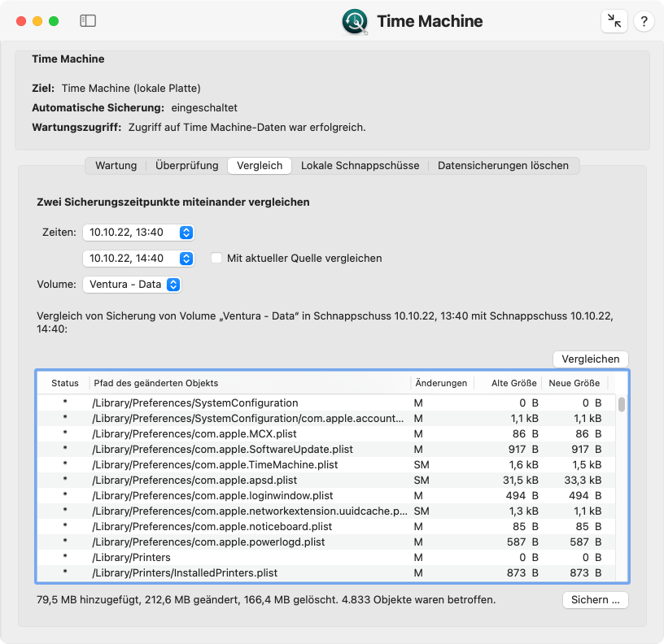664x644 pixels.
Task: Toggle the sidebar icon in title bar
Action: coord(88,20)
